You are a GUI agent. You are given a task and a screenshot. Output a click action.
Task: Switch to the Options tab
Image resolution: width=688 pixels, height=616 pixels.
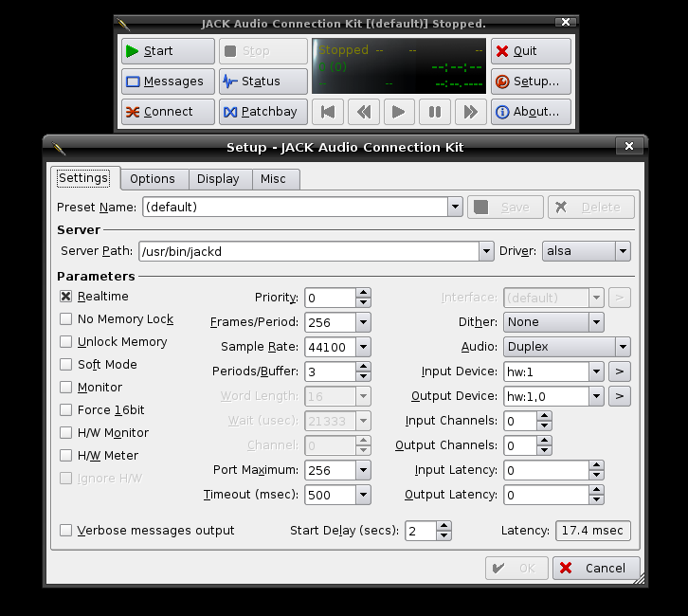coord(153,179)
